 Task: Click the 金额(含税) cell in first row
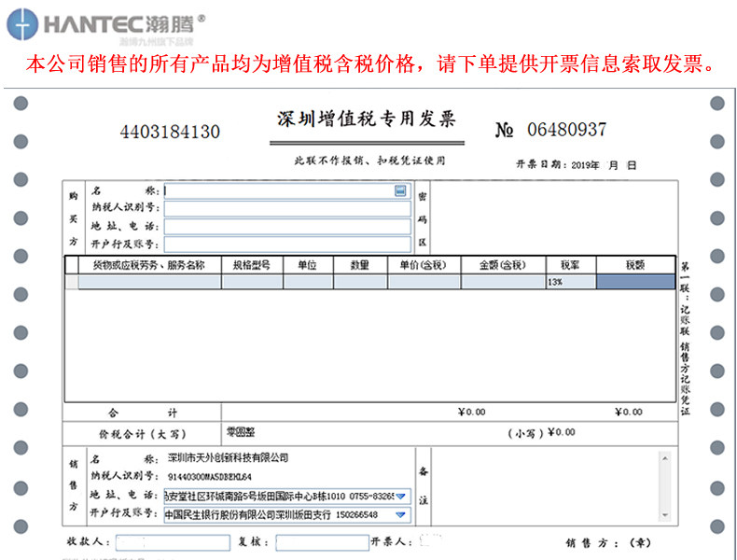pyautogui.click(x=503, y=282)
